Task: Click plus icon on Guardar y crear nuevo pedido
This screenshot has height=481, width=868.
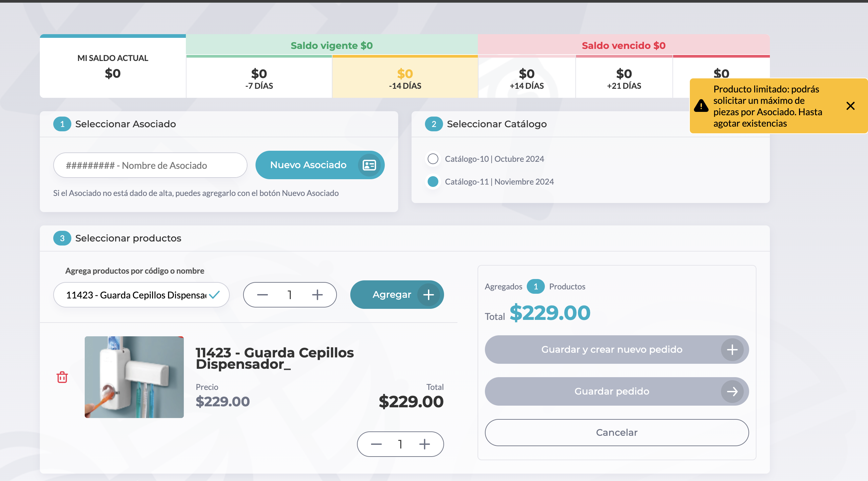Action: point(732,349)
